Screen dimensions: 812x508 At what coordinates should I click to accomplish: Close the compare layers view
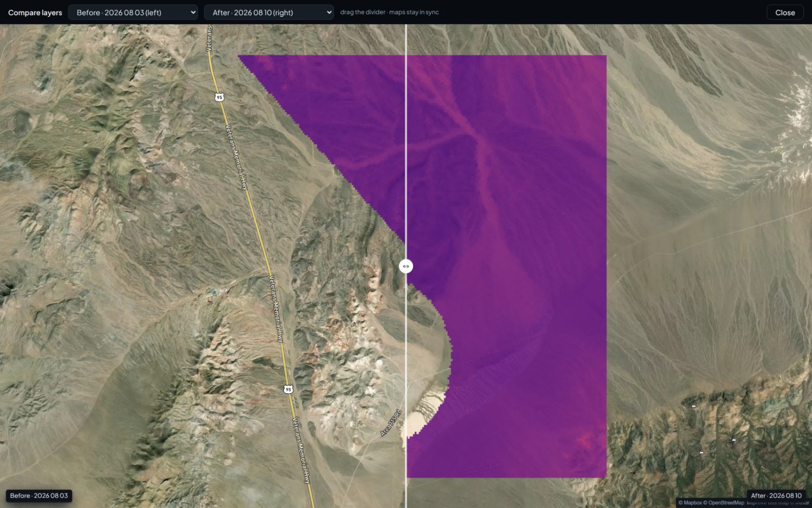[x=785, y=12]
